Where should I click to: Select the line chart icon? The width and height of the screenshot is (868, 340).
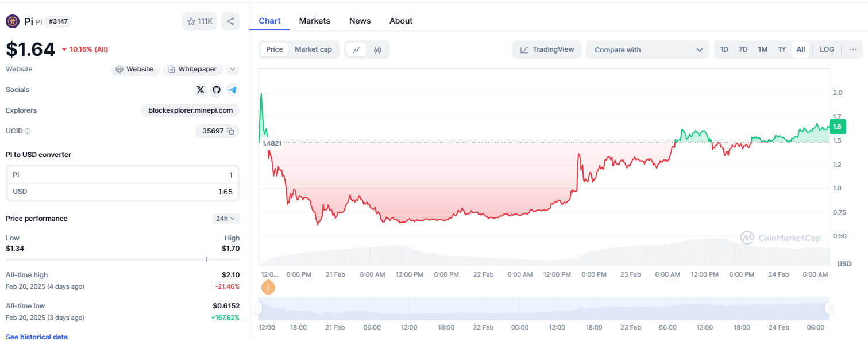pos(356,49)
